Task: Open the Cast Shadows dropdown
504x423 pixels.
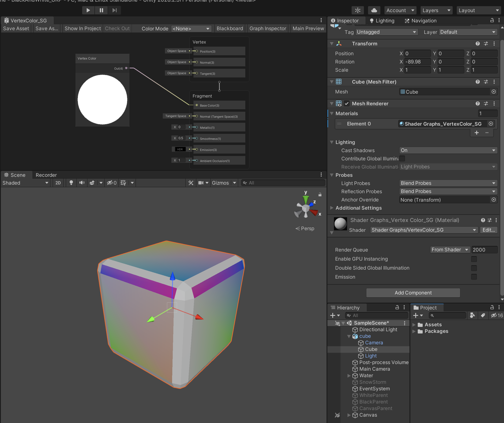Action: [448, 151]
